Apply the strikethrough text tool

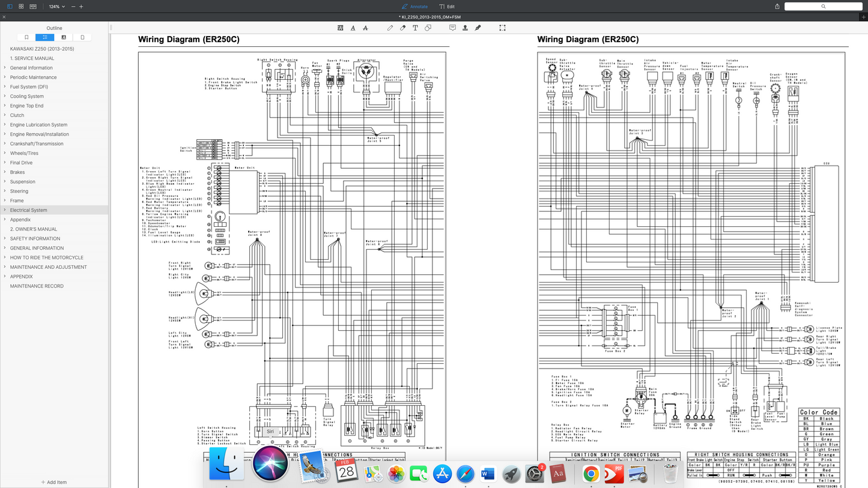coord(365,28)
